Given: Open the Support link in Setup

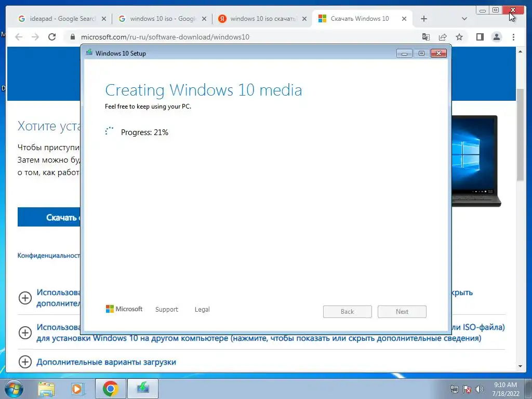Looking at the screenshot, I should tap(167, 310).
